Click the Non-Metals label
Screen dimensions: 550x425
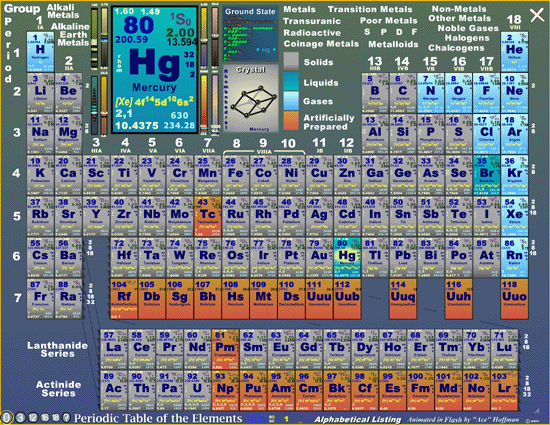[x=459, y=9]
